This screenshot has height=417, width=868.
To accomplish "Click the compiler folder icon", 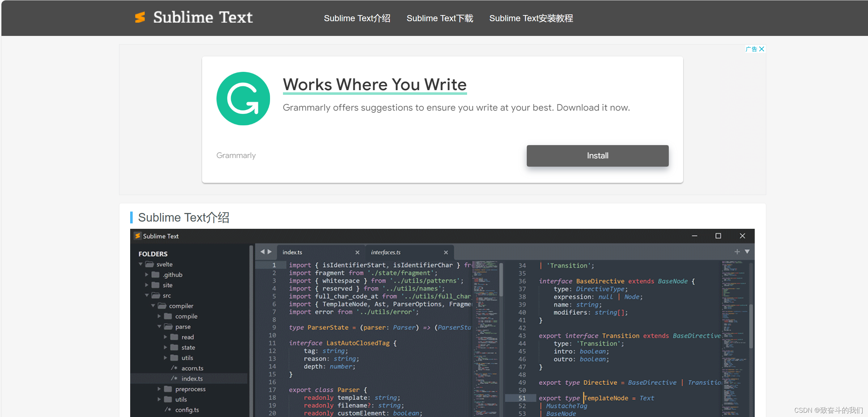I will click(162, 306).
